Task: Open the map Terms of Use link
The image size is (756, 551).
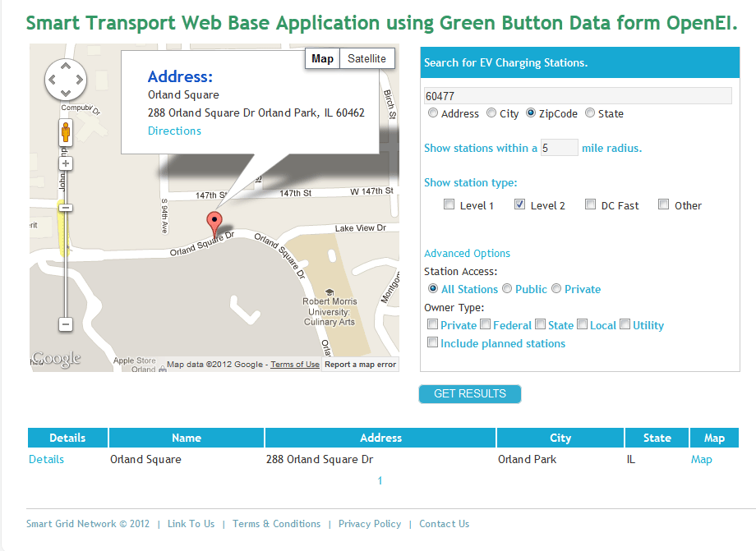Action: pos(295,365)
